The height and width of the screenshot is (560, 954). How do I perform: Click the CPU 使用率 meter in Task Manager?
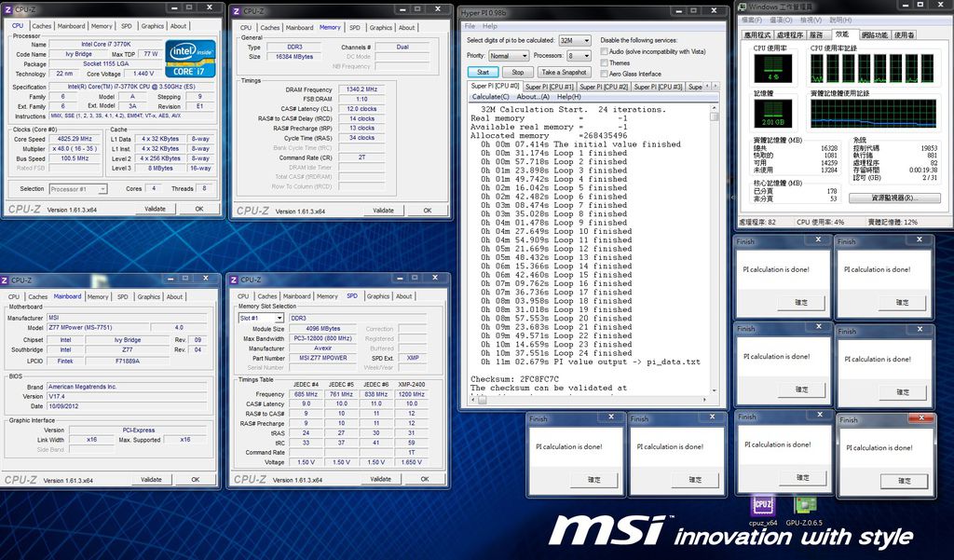pos(772,68)
